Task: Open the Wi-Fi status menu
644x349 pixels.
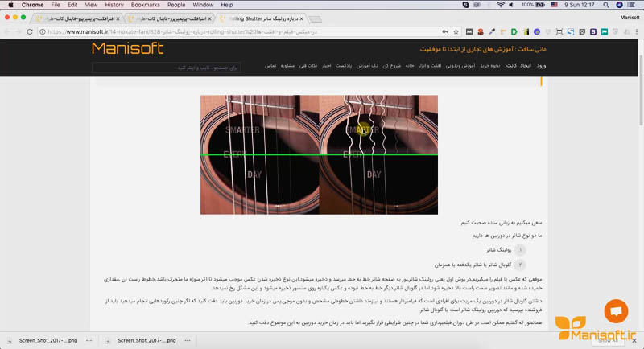Action: coord(500,5)
